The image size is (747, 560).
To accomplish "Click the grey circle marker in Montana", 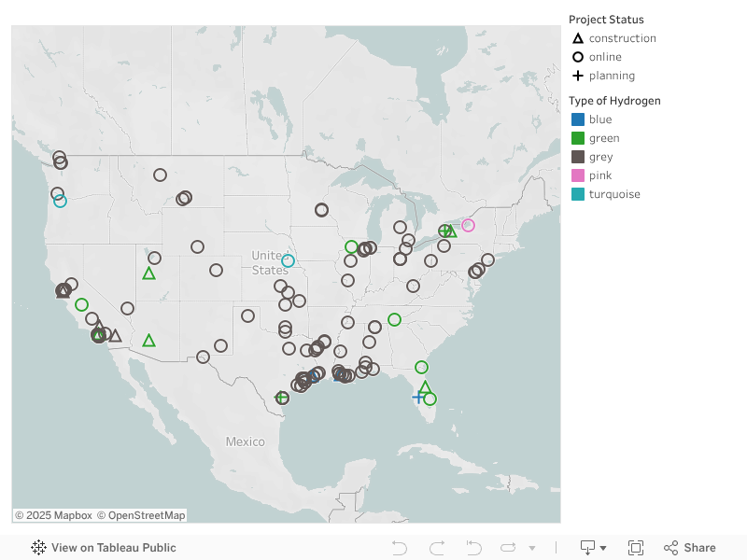I will pyautogui.click(x=160, y=175).
